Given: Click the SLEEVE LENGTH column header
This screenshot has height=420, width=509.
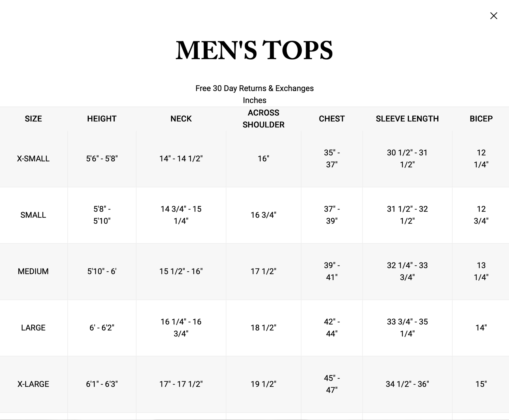Looking at the screenshot, I should [407, 119].
